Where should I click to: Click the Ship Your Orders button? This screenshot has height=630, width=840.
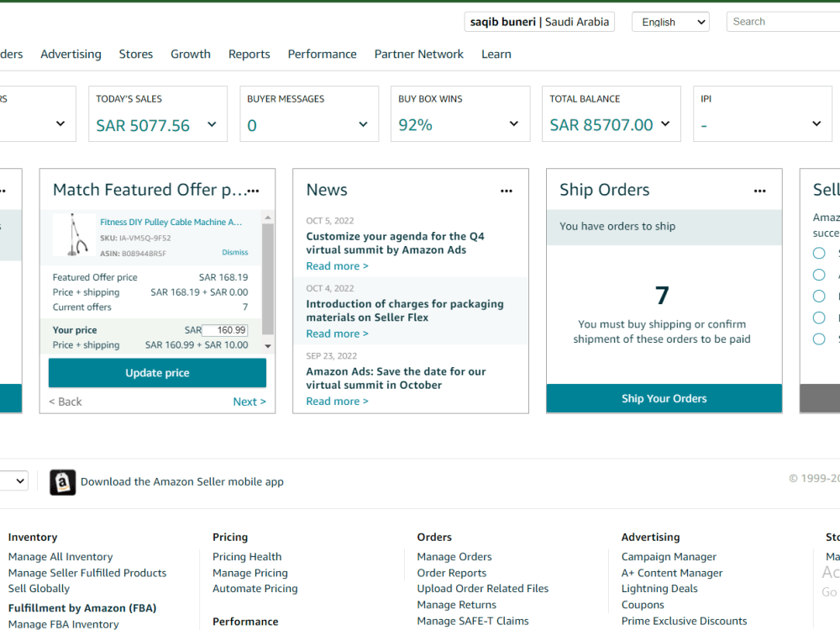click(x=664, y=398)
